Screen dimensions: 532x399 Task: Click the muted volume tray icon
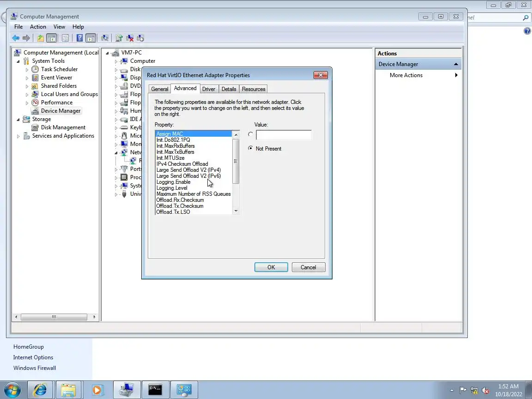tap(485, 390)
